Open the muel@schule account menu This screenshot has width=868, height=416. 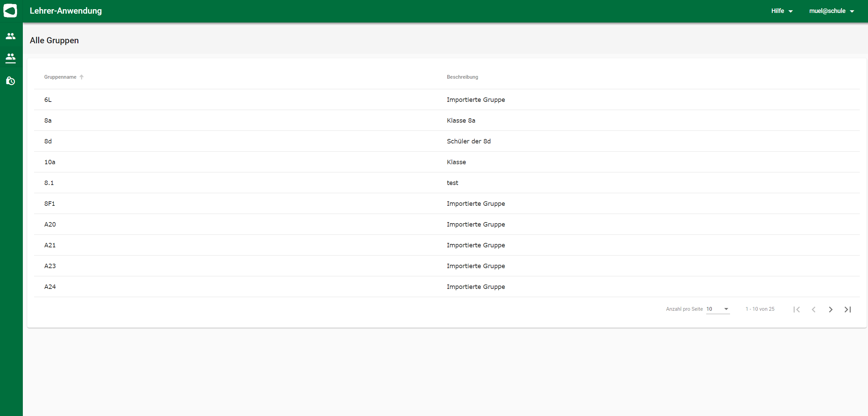click(x=832, y=11)
